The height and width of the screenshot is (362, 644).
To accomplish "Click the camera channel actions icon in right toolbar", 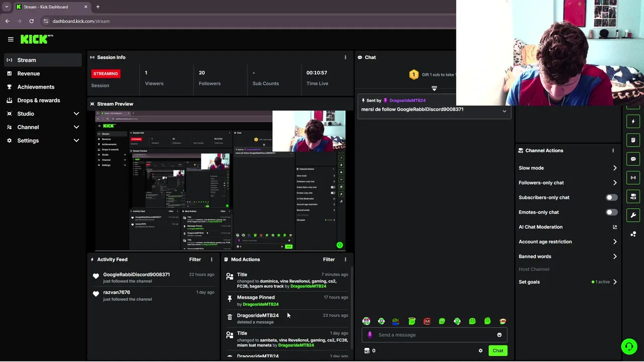I will 633,197.
